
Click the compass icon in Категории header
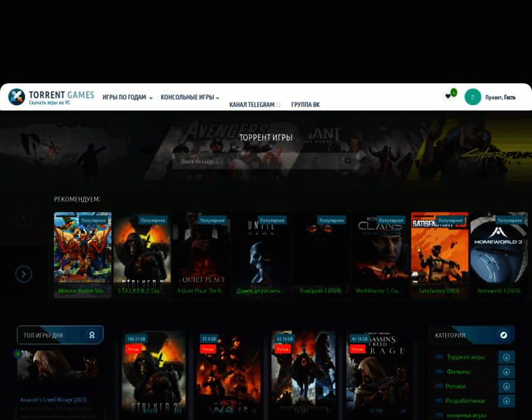click(x=504, y=335)
